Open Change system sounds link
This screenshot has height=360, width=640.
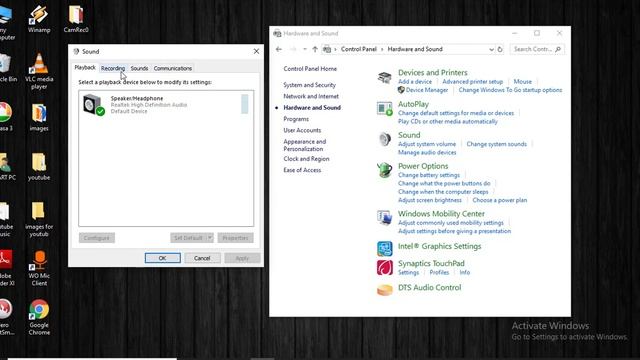pos(496,144)
